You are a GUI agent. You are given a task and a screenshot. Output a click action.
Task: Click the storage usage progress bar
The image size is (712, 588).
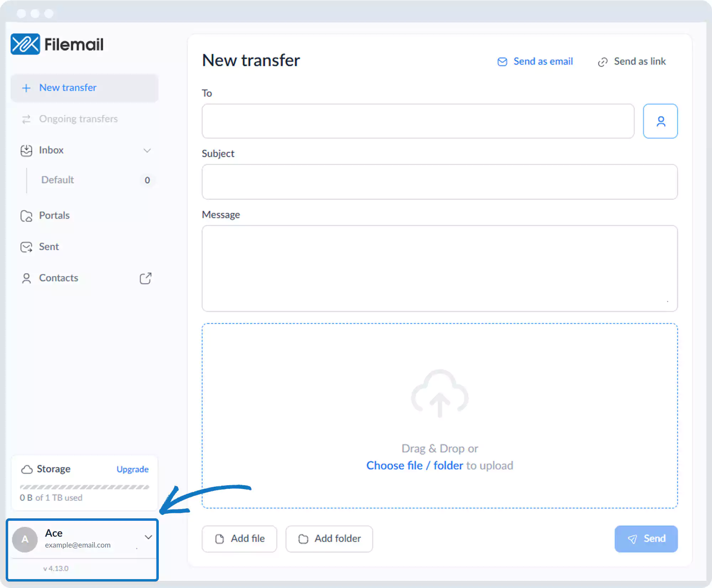[84, 487]
